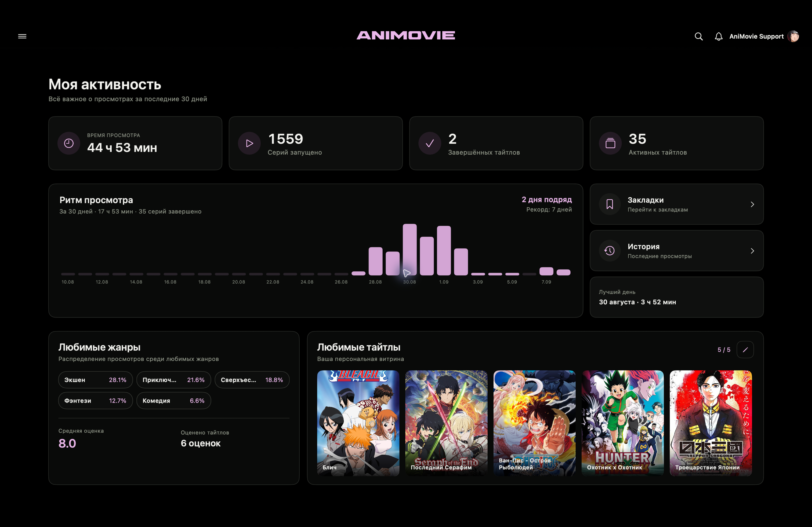
Task: Click the checkmark icon for completed titles
Action: (430, 143)
